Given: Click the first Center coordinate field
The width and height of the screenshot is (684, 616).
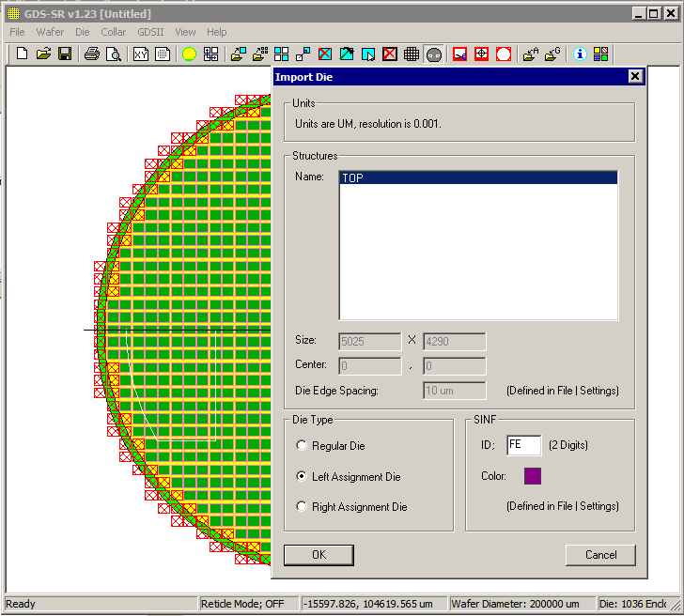Looking at the screenshot, I should pyautogui.click(x=369, y=366).
